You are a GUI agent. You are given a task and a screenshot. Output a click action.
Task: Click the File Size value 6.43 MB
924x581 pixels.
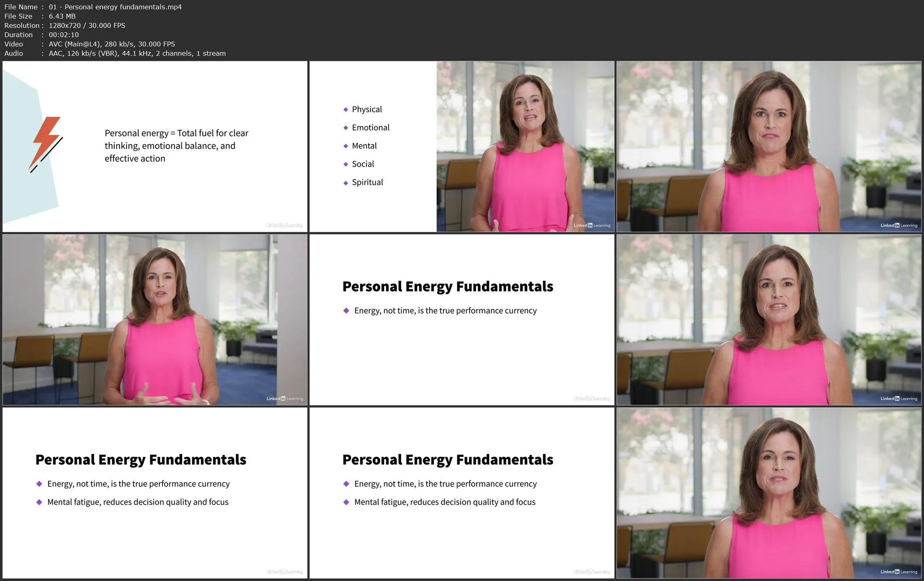pos(62,16)
